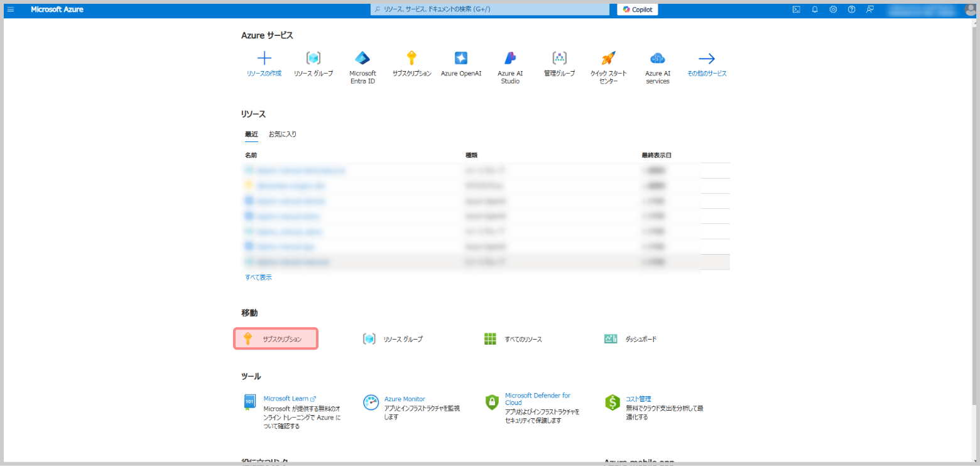Click ダッシュボード chart icon
Image resolution: width=980 pixels, height=466 pixels.
611,339
